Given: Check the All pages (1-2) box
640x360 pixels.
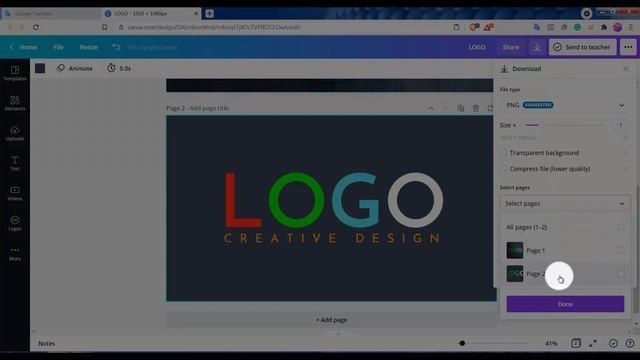Looking at the screenshot, I should point(620,227).
